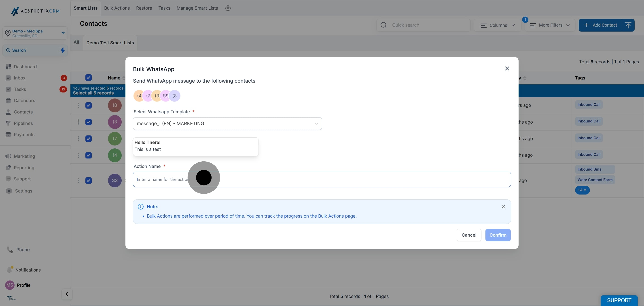The width and height of the screenshot is (644, 306).
Task: Open the Manage Smart Lists tab
Action: pyautogui.click(x=197, y=8)
